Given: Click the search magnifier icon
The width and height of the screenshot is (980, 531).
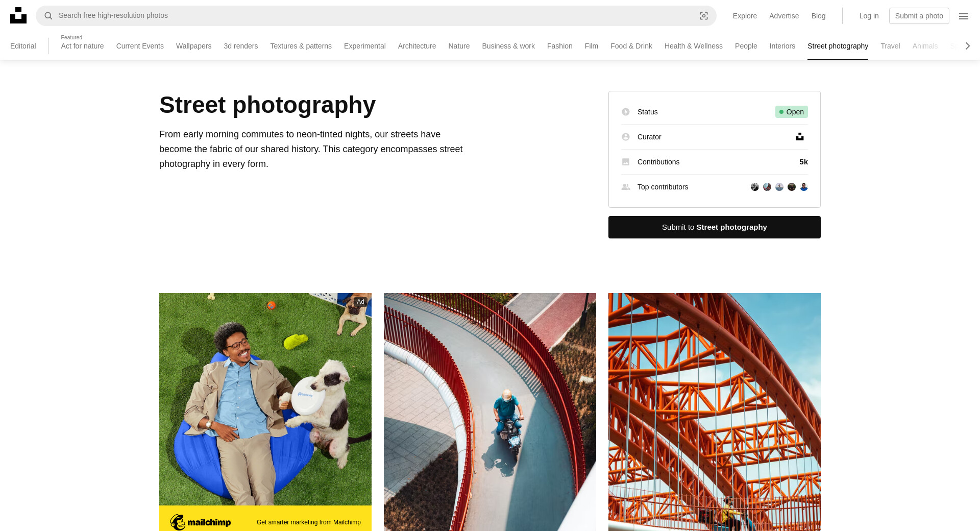Looking at the screenshot, I should 48,16.
